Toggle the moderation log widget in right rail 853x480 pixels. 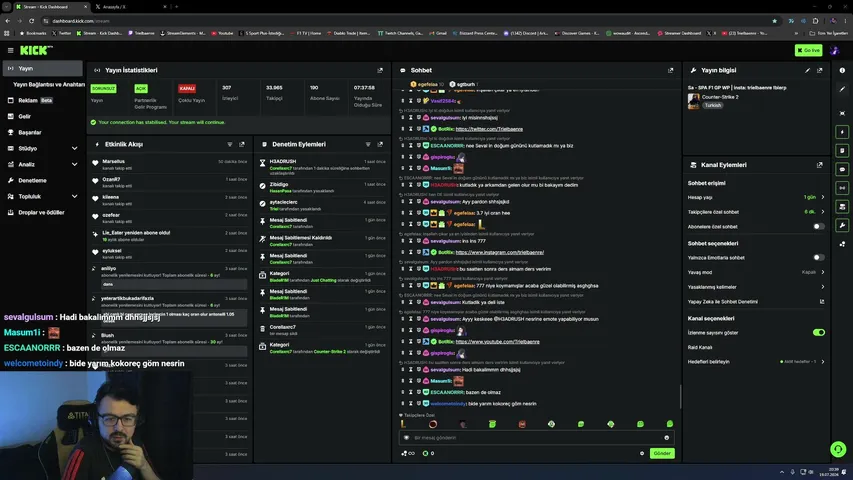pyautogui.click(x=842, y=151)
